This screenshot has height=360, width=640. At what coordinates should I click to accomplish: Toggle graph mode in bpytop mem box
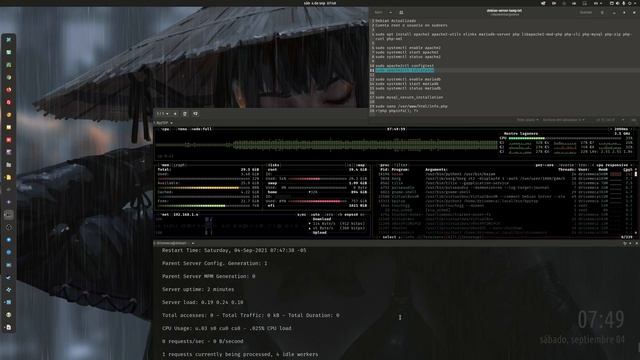point(180,165)
